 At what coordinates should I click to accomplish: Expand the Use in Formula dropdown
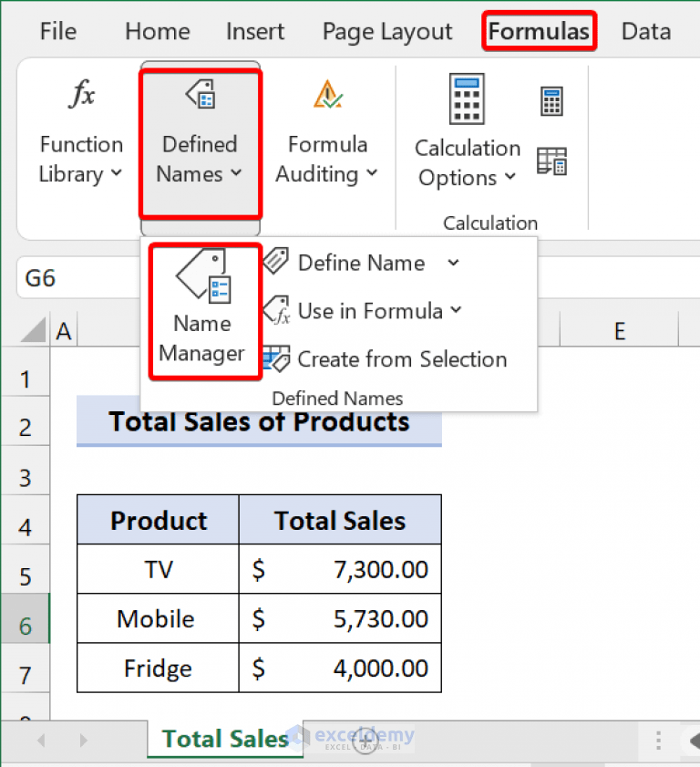pos(456,311)
